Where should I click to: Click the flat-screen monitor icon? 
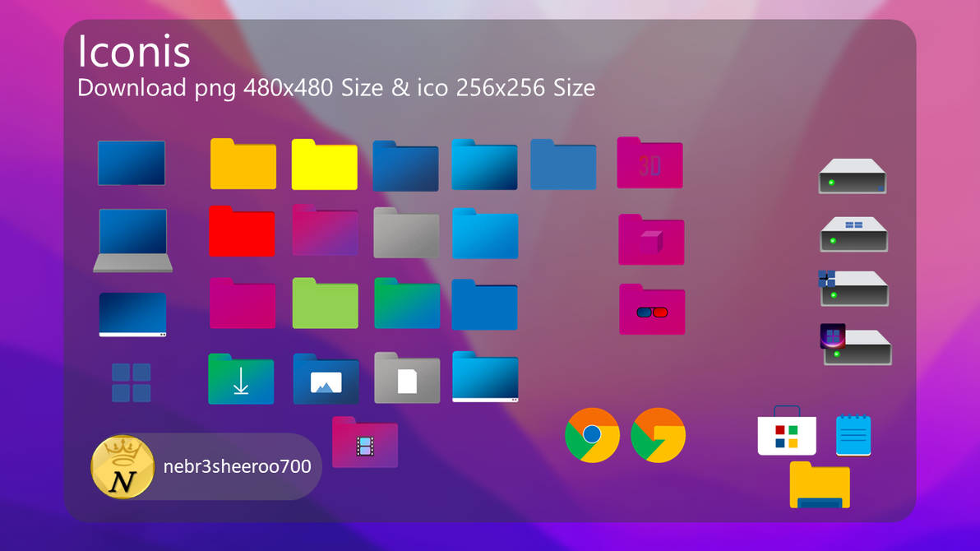tap(132, 163)
